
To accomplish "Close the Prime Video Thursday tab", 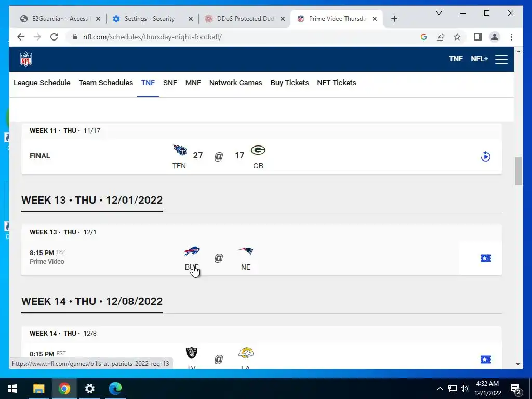I will pos(375,19).
